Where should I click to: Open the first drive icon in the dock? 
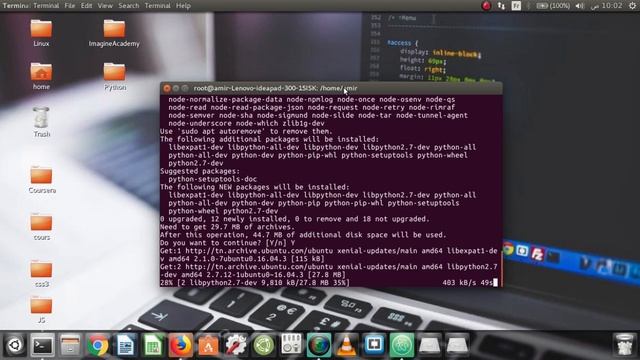(429, 345)
